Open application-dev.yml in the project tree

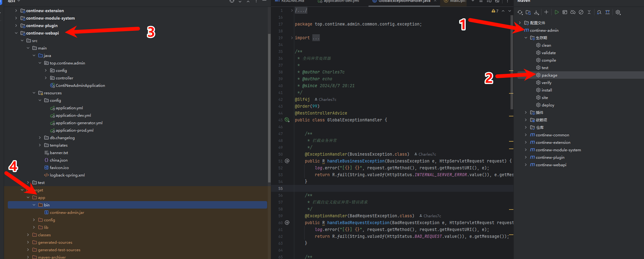click(x=73, y=115)
